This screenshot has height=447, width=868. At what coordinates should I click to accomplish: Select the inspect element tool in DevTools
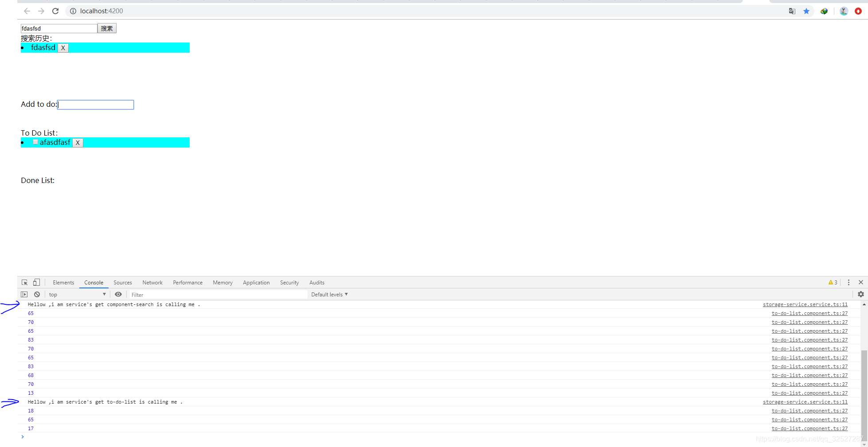coord(24,282)
